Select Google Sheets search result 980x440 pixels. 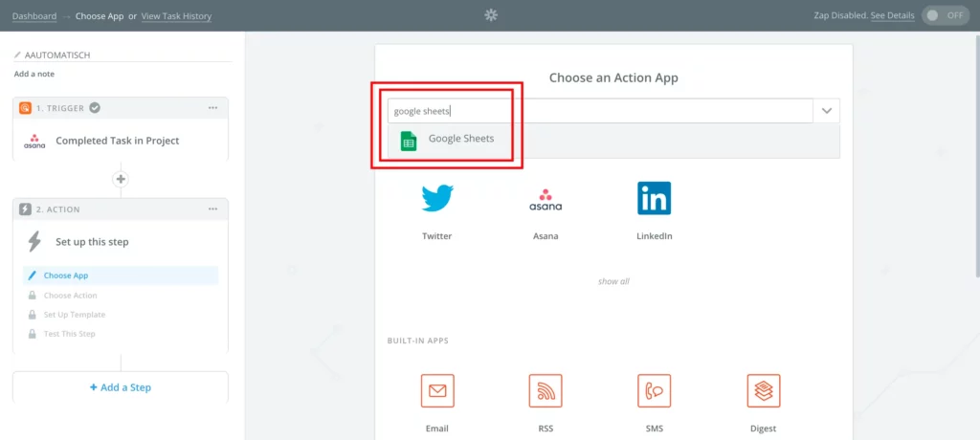coord(613,141)
